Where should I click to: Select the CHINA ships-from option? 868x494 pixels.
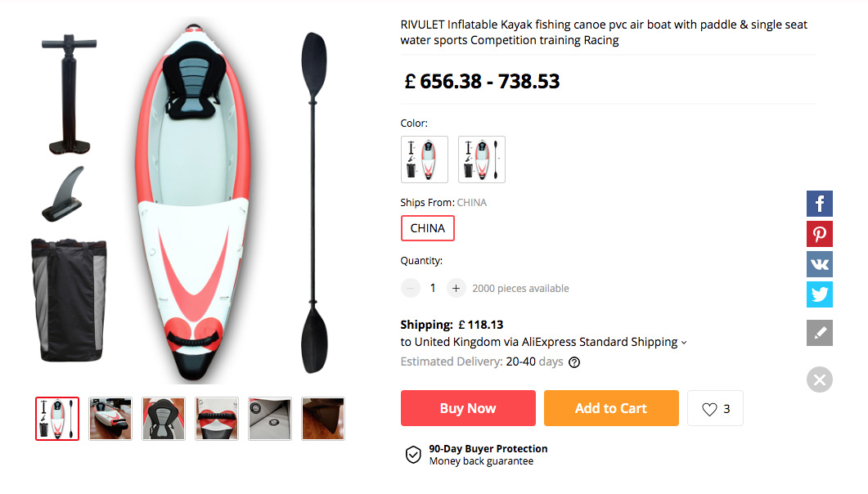pyautogui.click(x=427, y=228)
